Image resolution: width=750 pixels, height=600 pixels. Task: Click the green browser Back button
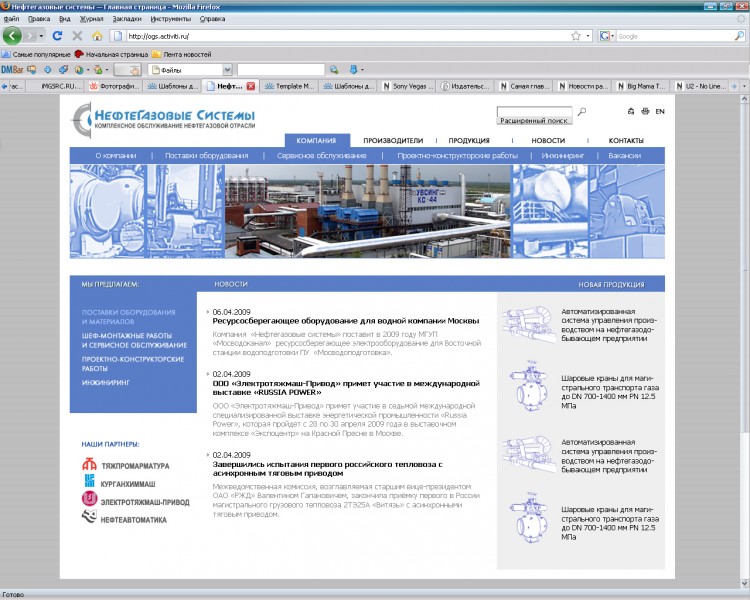(12, 36)
